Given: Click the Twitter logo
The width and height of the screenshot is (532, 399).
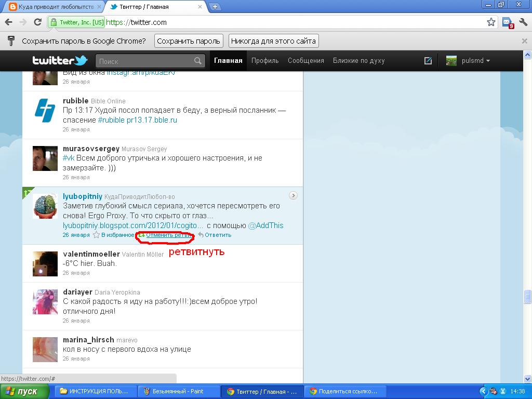Looking at the screenshot, I should coord(60,60).
